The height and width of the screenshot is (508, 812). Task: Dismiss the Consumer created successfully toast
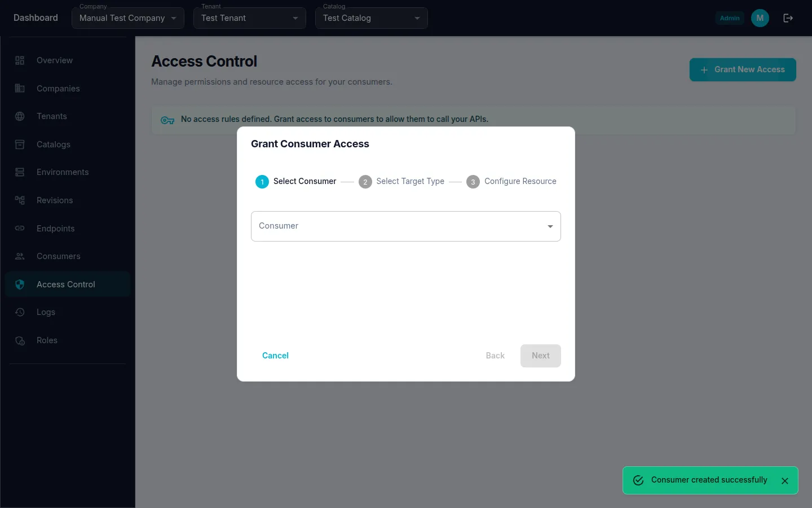point(784,480)
